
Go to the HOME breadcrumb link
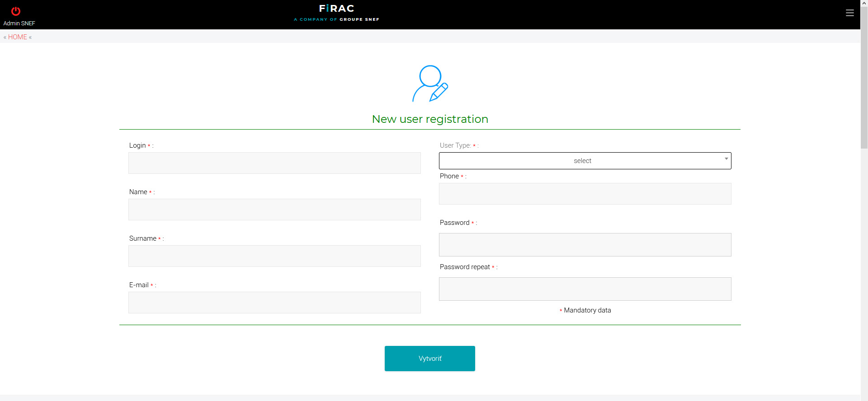click(18, 37)
